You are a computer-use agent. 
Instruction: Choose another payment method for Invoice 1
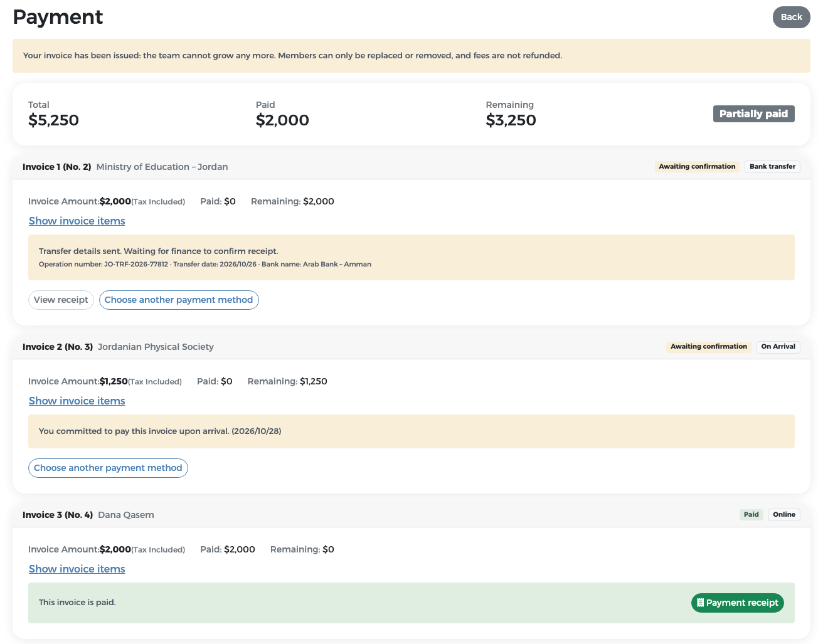pyautogui.click(x=179, y=300)
